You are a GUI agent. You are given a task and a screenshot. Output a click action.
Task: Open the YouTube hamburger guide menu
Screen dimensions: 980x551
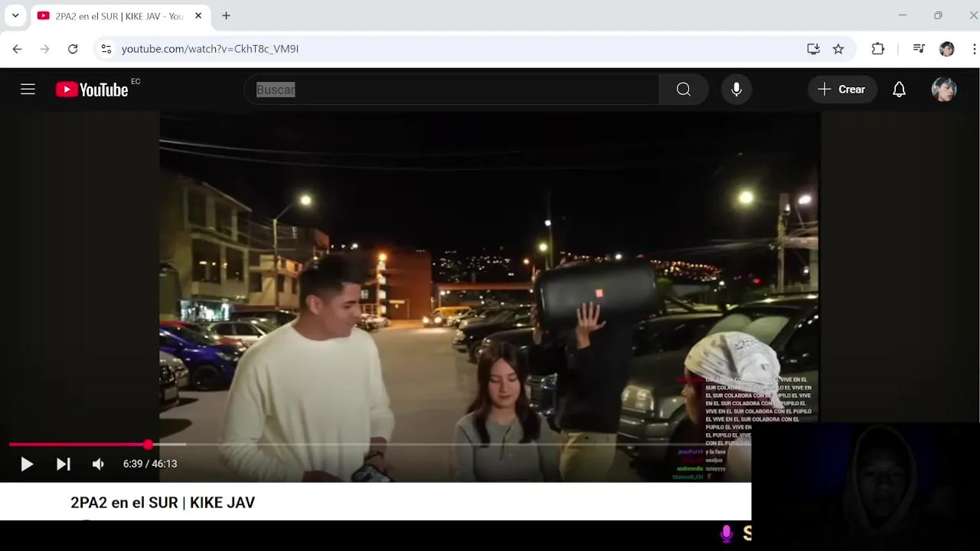point(28,90)
